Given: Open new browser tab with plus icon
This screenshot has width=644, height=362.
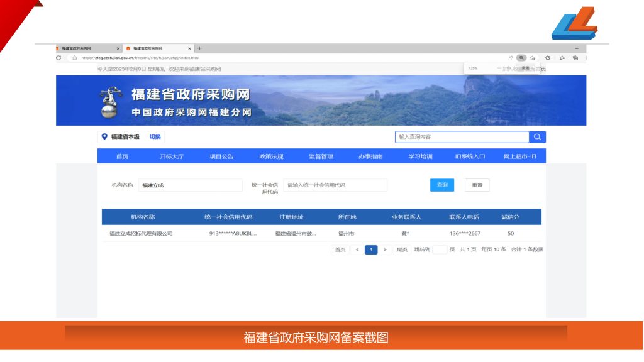Looking at the screenshot, I should click(x=200, y=48).
